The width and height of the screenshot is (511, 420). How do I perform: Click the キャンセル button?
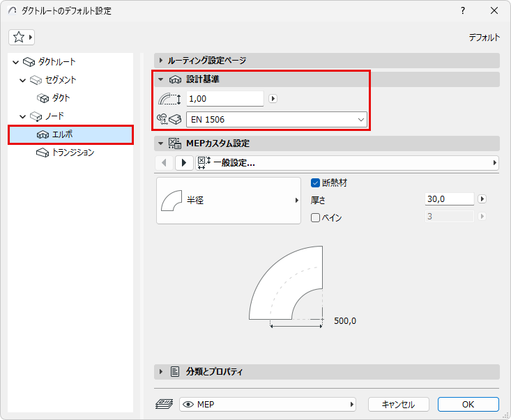pos(398,405)
